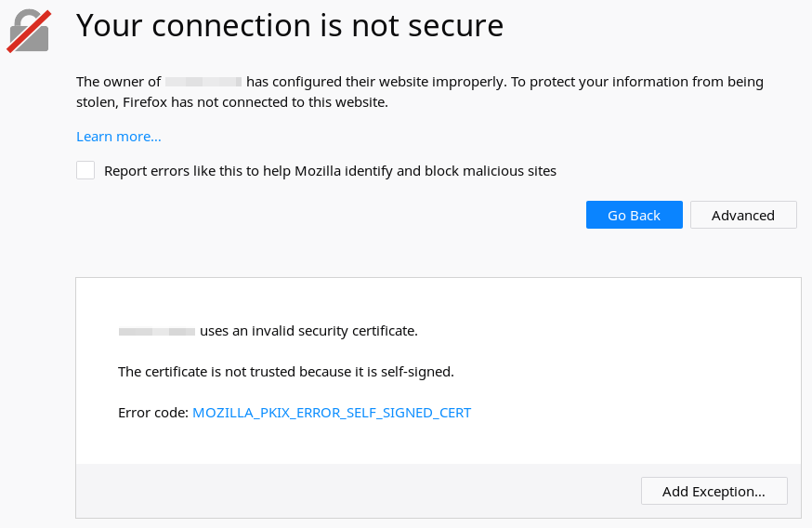
Task: Click the "Your connection is not secure" heading
Action: click(290, 26)
